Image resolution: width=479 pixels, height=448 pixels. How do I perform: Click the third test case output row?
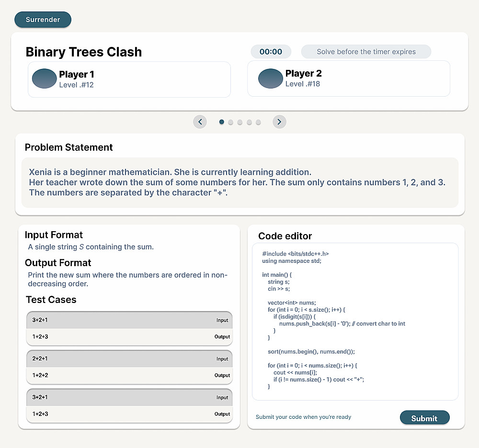(129, 414)
